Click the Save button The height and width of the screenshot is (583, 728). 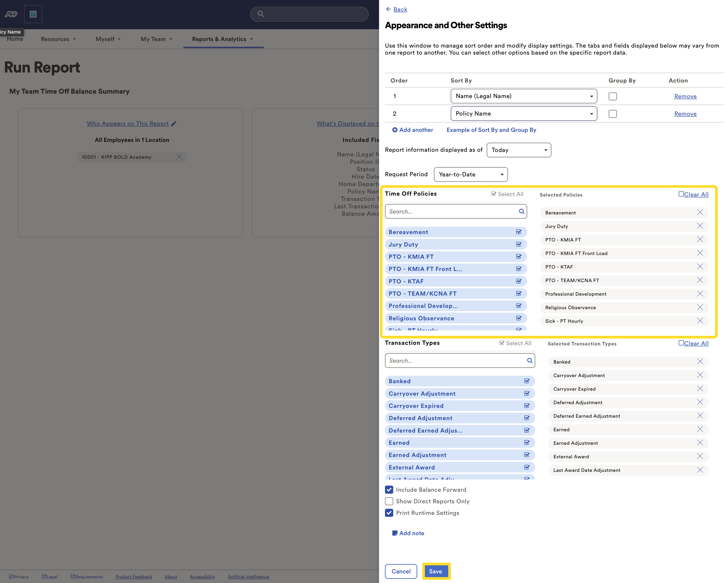tap(435, 571)
